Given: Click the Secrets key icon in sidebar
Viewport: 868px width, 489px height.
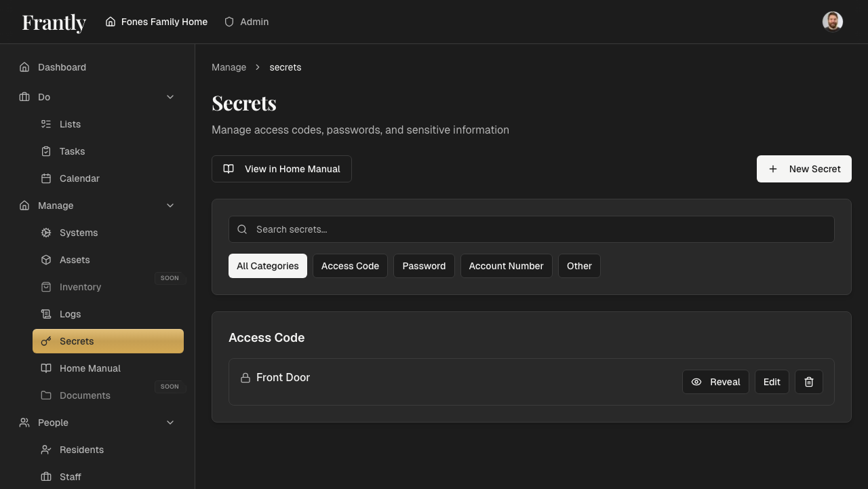Looking at the screenshot, I should click(46, 341).
